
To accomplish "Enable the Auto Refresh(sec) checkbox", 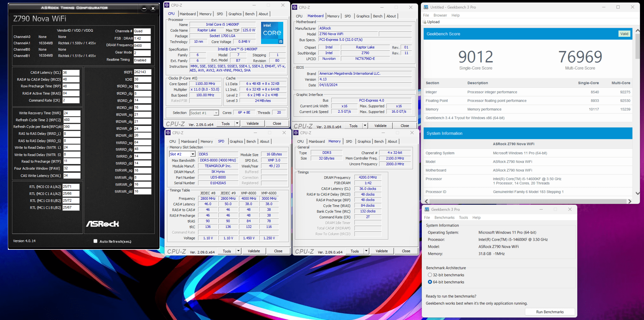I will (95, 241).
